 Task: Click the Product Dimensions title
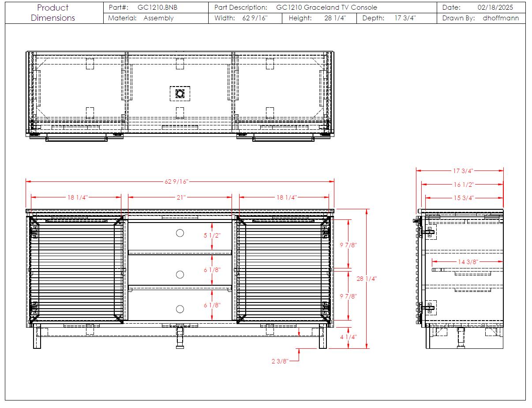click(x=53, y=13)
